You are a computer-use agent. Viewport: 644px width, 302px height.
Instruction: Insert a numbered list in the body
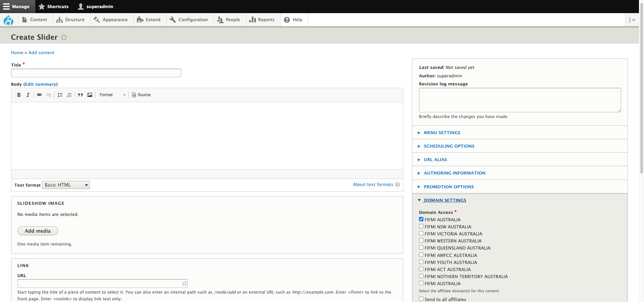pos(69,95)
